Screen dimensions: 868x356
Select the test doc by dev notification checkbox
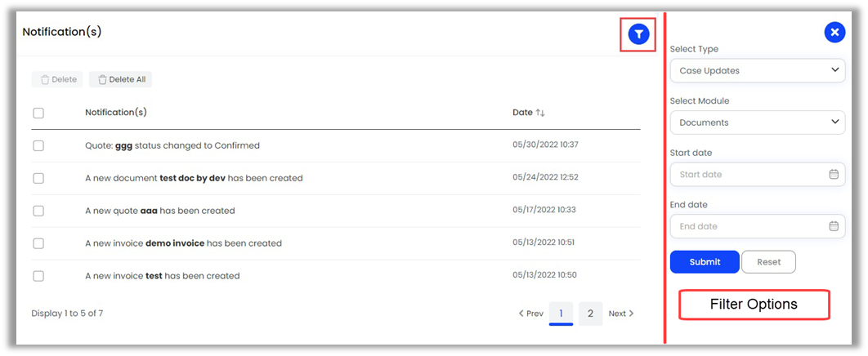coord(38,178)
